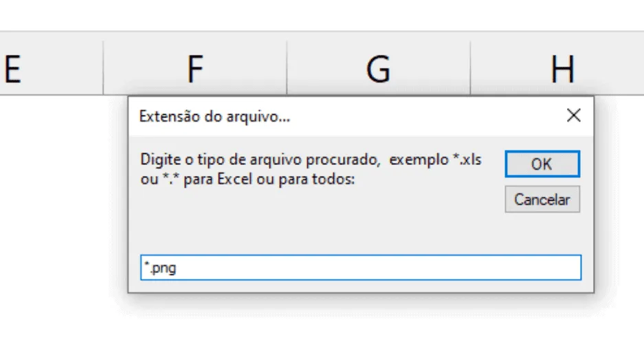644x343 pixels.
Task: Click the 'Digite o tipo de arquivo' prompt text
Action: pyautogui.click(x=311, y=159)
